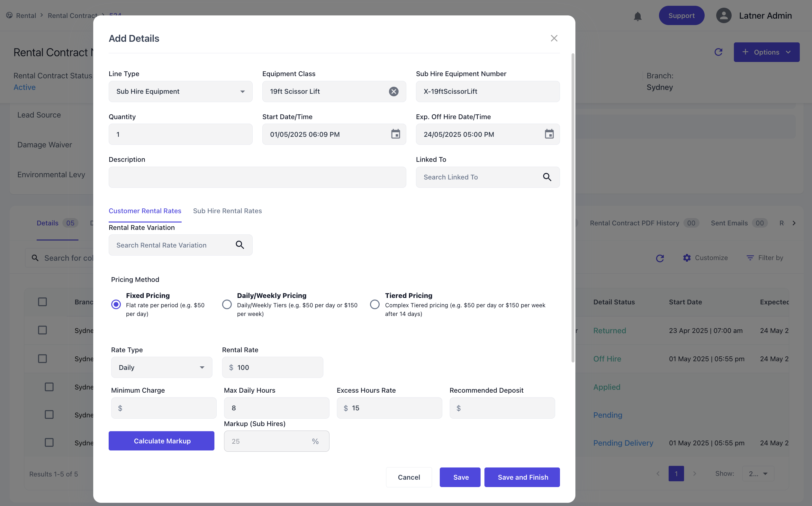Open Start Date/Time calendar picker
Viewport: 812px width, 506px height.
tap(396, 134)
